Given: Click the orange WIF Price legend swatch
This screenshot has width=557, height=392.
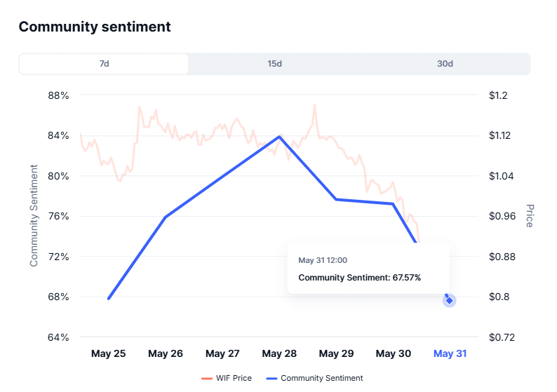Looking at the screenshot, I should pyautogui.click(x=207, y=378).
